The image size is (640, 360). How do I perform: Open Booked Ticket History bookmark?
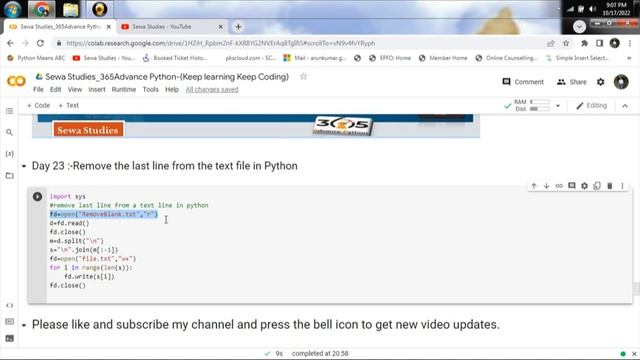tap(175, 58)
